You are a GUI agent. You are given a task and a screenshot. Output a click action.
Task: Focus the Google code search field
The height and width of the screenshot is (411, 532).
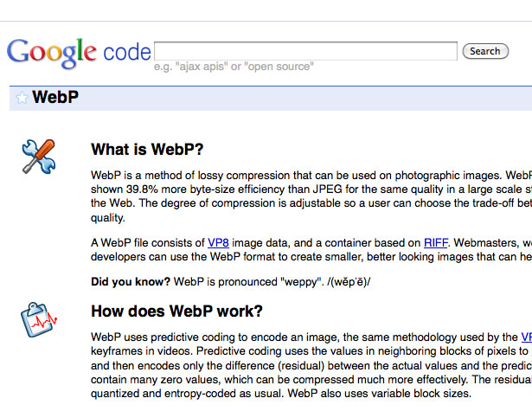[x=305, y=51]
